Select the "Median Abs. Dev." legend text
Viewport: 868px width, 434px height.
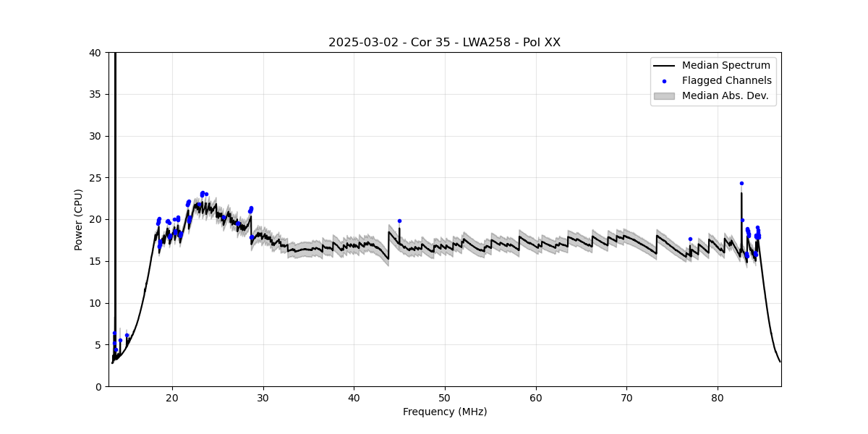tap(725, 95)
